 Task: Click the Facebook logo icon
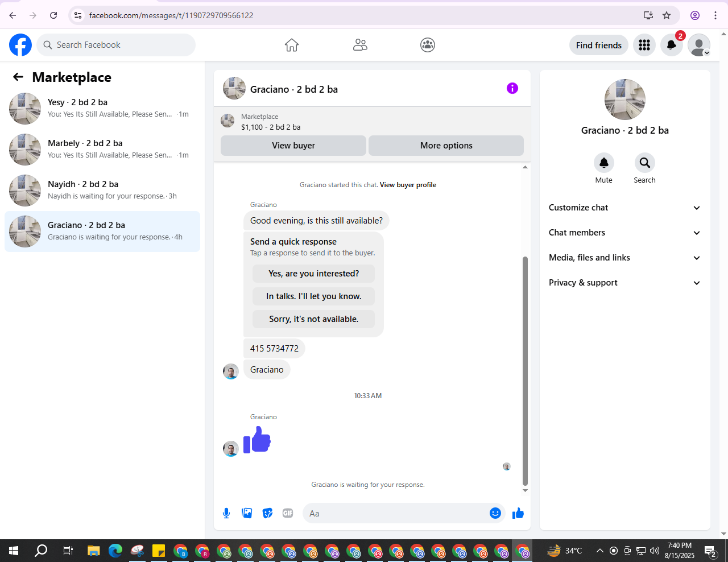(x=20, y=45)
